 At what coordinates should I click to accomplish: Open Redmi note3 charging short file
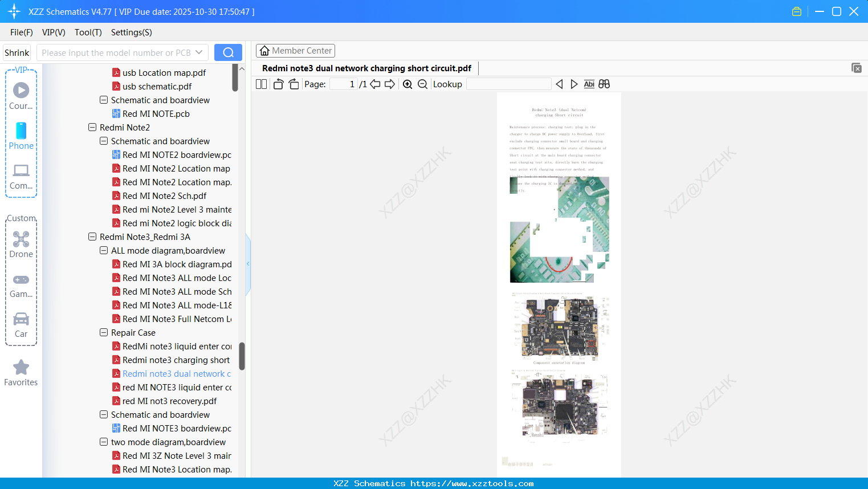[176, 360]
